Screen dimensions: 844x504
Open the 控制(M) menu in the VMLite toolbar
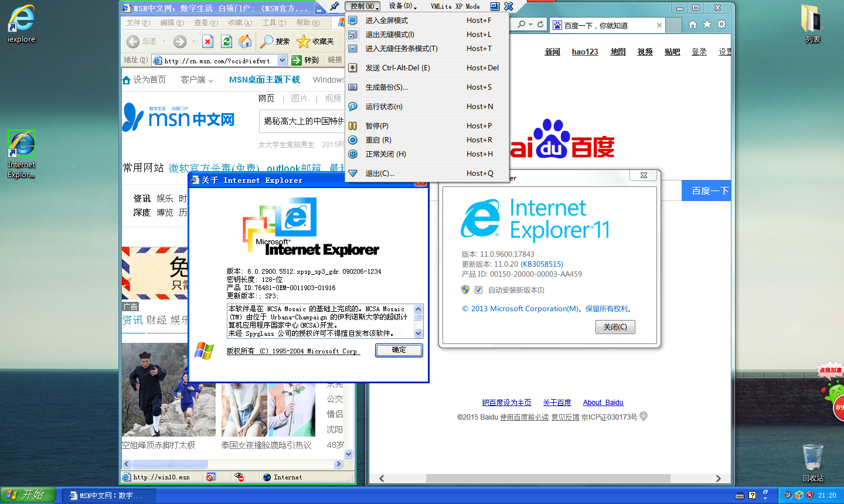363,6
